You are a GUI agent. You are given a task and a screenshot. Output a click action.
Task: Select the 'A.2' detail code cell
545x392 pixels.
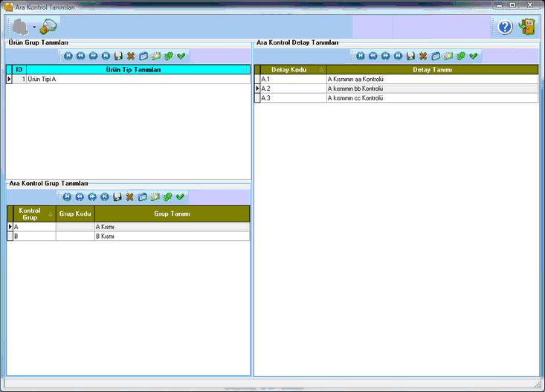tap(294, 89)
